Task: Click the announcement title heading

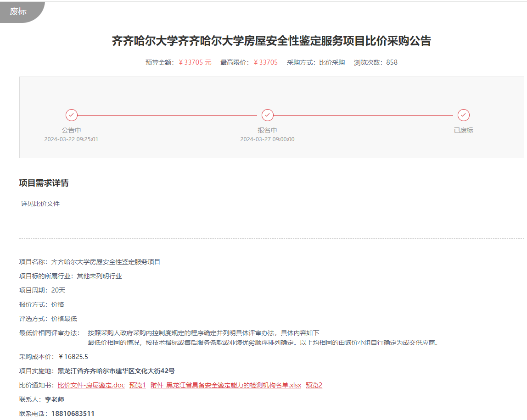Action: [271, 41]
